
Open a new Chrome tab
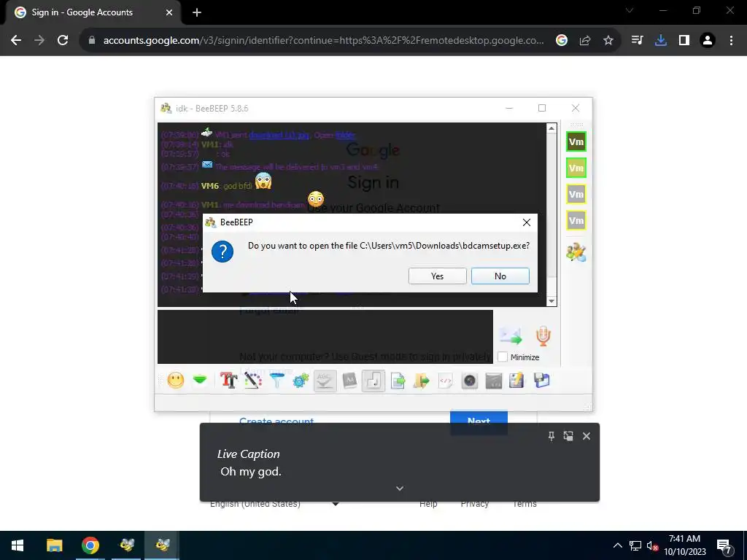click(x=197, y=13)
